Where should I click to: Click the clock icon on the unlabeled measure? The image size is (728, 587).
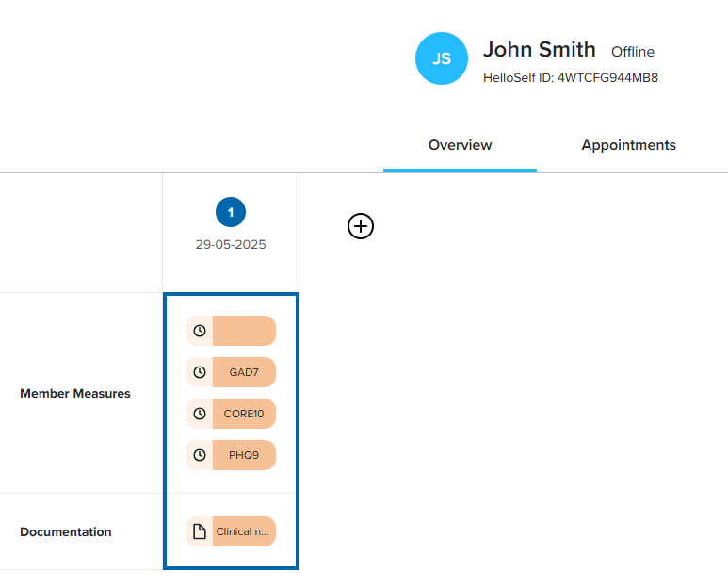tap(200, 331)
